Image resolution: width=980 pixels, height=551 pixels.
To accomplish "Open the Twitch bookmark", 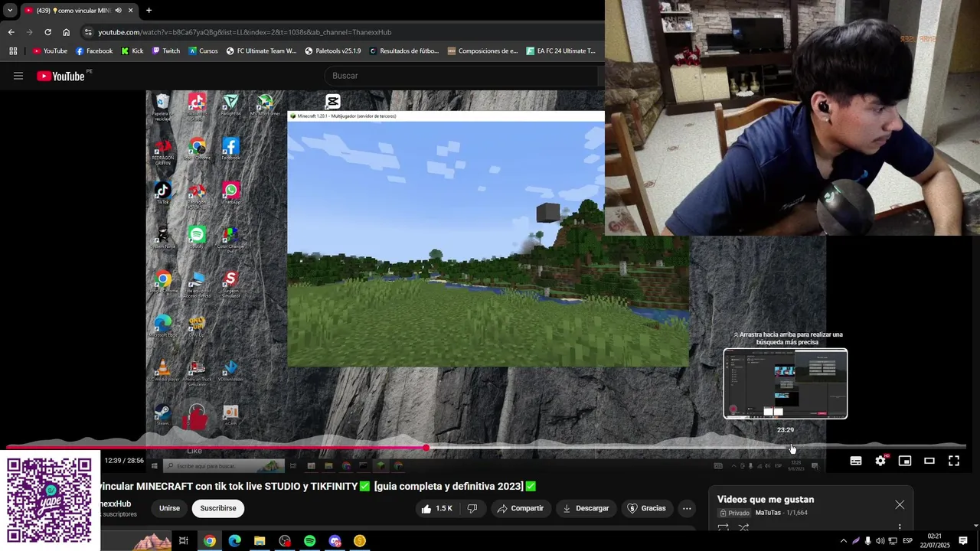I will coord(165,51).
